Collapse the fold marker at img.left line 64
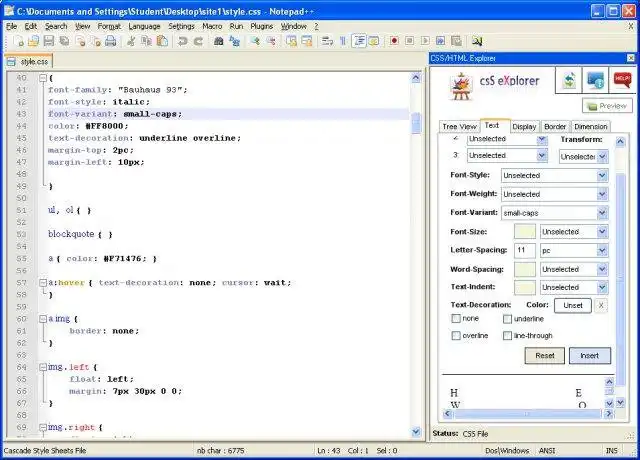This screenshot has height=460, width=640. pos(43,367)
